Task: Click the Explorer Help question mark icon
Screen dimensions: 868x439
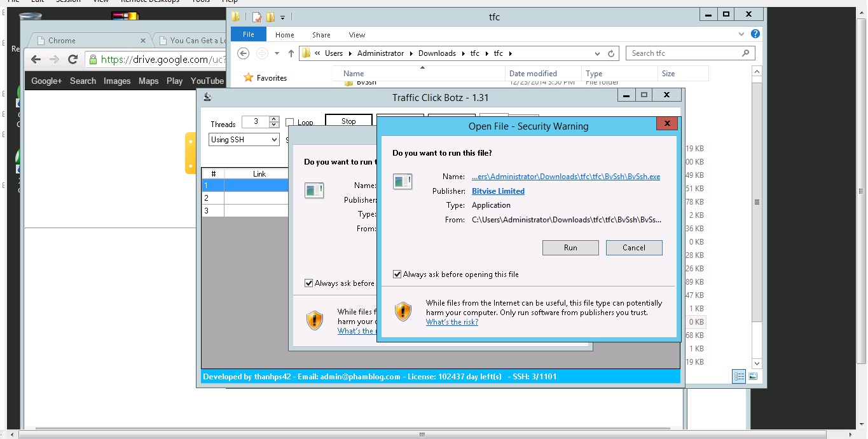Action: (x=755, y=34)
